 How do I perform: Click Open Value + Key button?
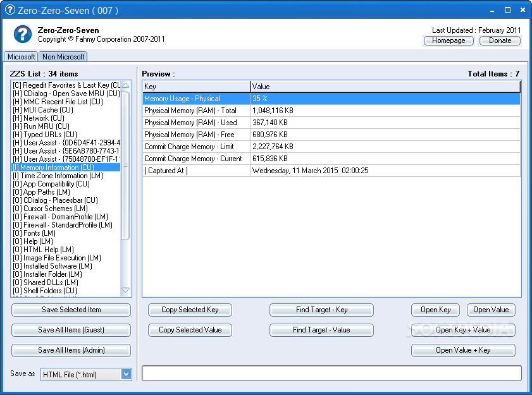coord(463,350)
